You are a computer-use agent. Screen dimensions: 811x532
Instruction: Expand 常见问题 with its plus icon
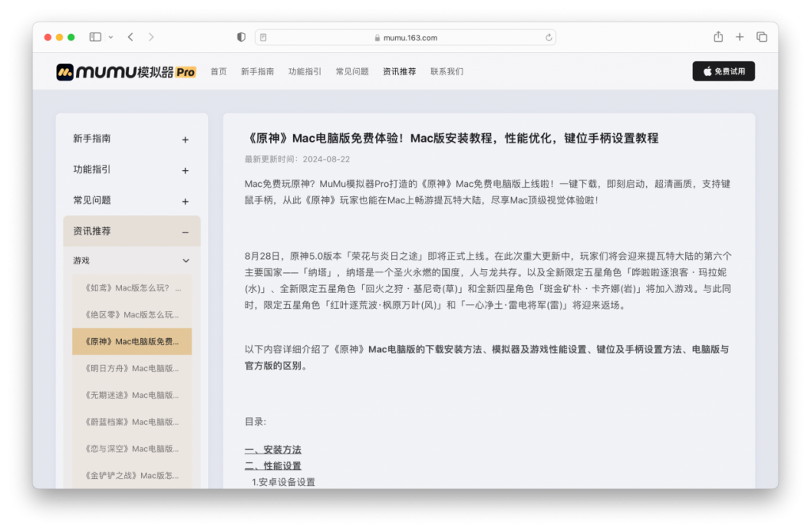point(185,202)
